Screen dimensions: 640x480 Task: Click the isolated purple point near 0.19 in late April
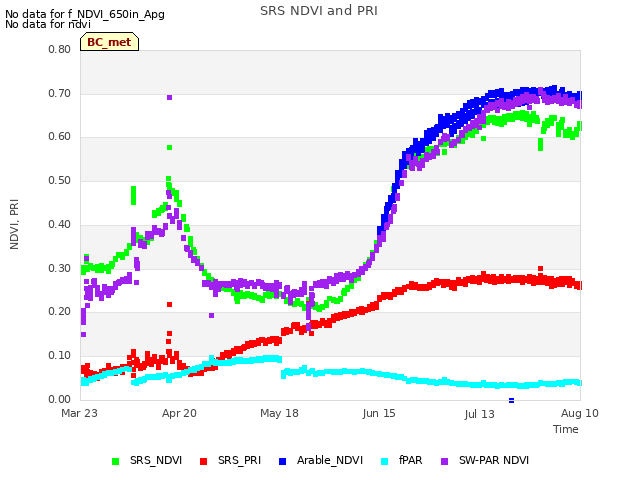point(211,316)
